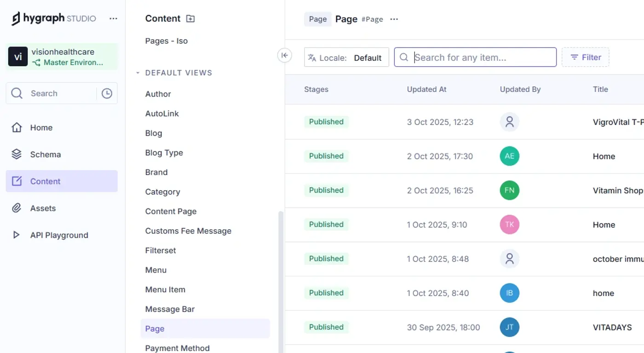
Task: Open the october immu entry title
Action: pyautogui.click(x=618, y=259)
